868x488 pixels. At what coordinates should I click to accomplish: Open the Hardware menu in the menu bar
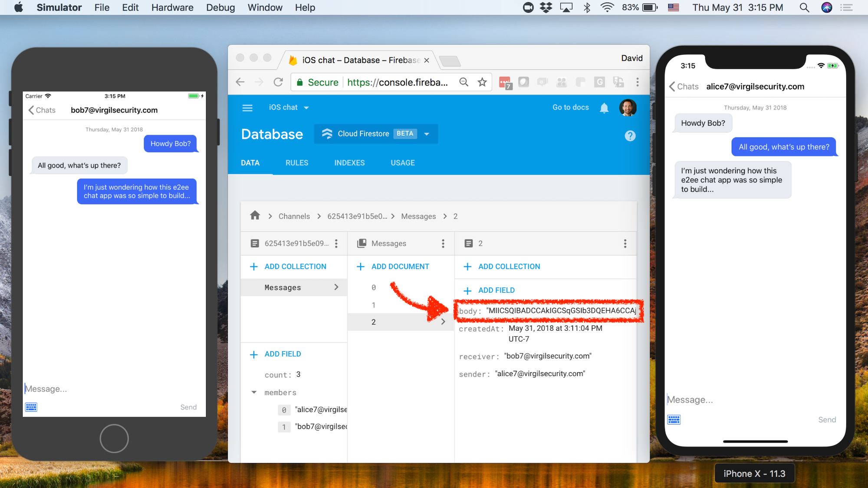172,7
